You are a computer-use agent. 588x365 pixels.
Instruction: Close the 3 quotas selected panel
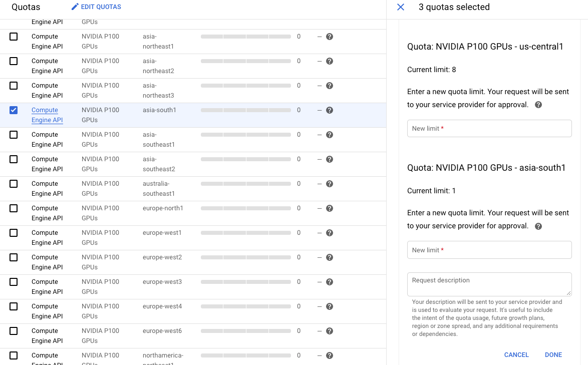click(401, 7)
